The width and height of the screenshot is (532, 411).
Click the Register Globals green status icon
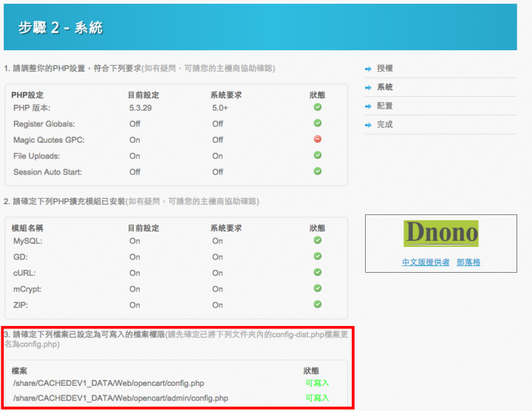[317, 123]
